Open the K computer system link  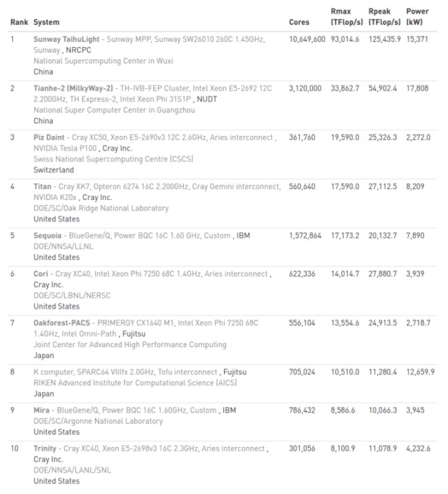[125, 372]
